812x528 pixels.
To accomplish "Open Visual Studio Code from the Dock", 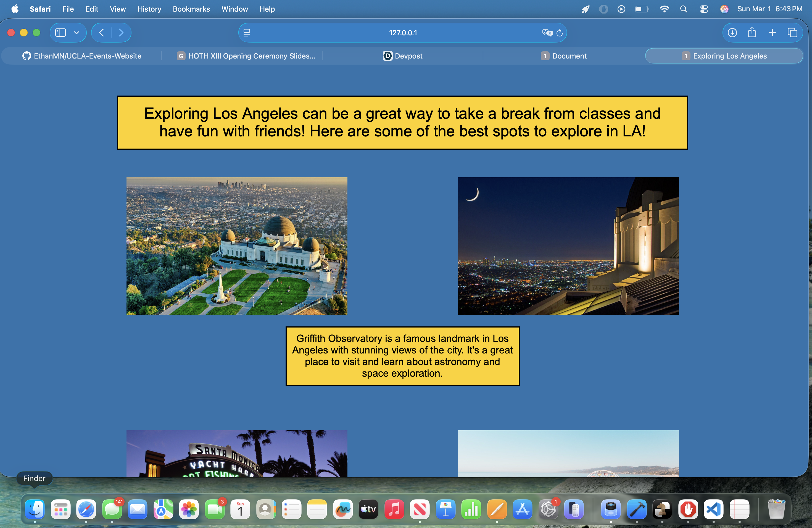I will coord(713,509).
